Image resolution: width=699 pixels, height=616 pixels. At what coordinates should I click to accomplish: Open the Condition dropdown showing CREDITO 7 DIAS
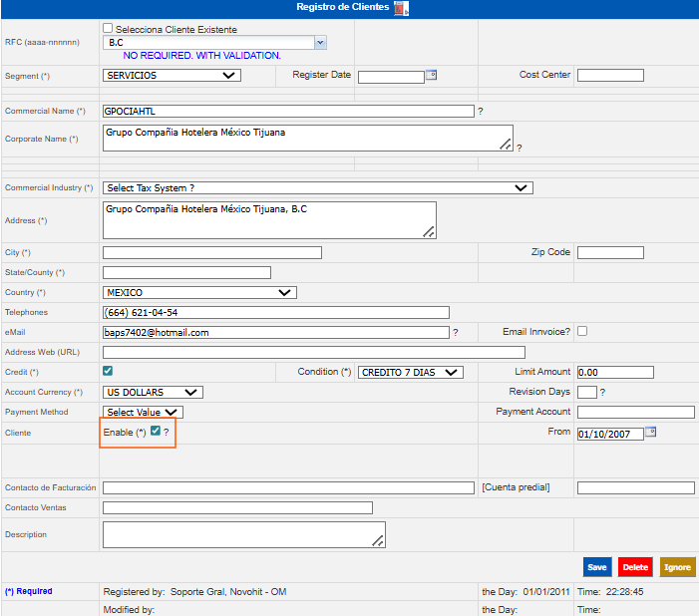pyautogui.click(x=411, y=372)
